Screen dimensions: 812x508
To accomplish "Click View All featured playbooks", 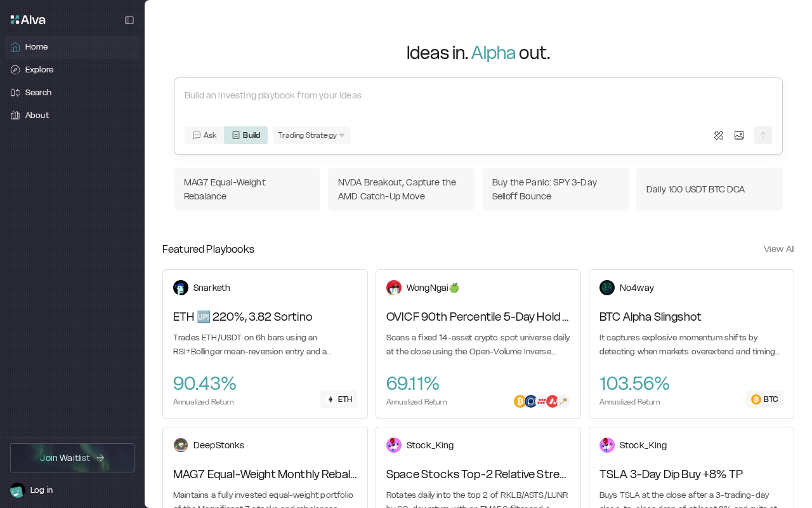I will [778, 249].
